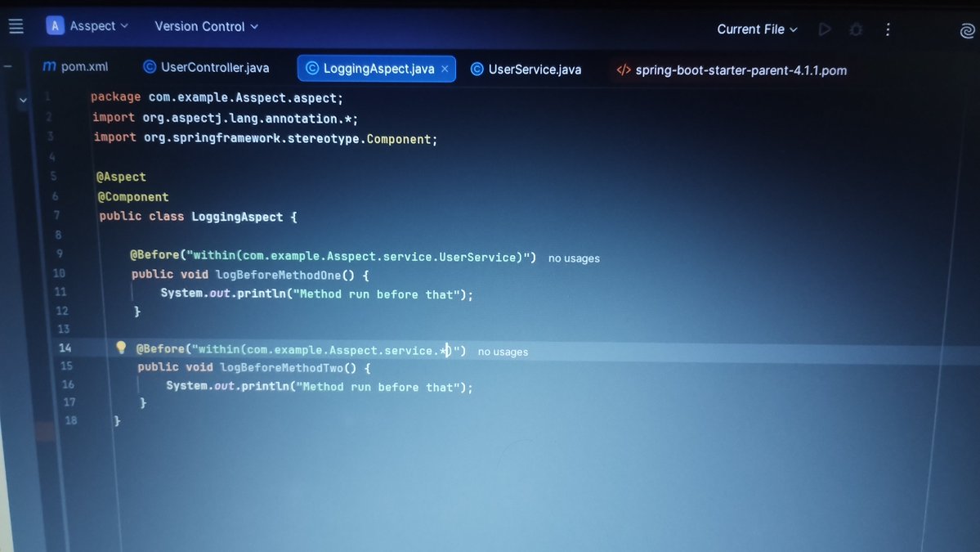The height and width of the screenshot is (552, 980).
Task: Open the spring-boot-starter-parent-4.1.1.pom tab
Action: [x=732, y=70]
